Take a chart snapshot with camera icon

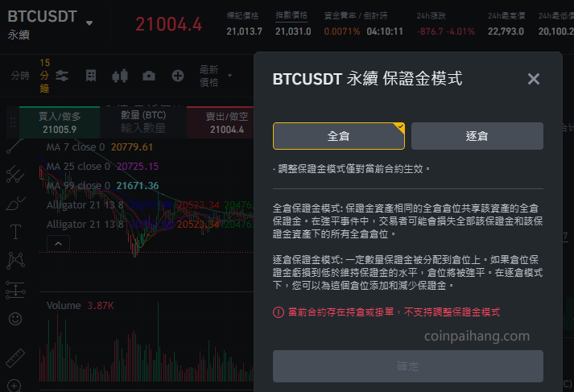click(149, 76)
